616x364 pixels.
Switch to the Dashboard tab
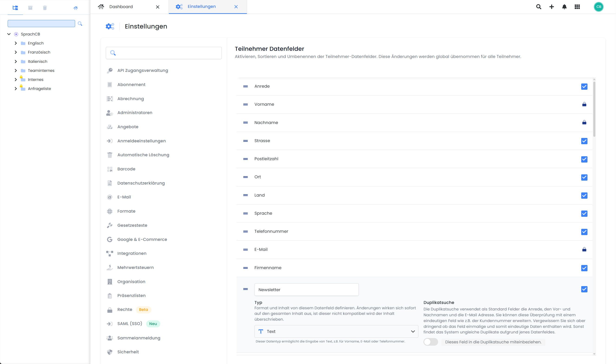coord(121,7)
